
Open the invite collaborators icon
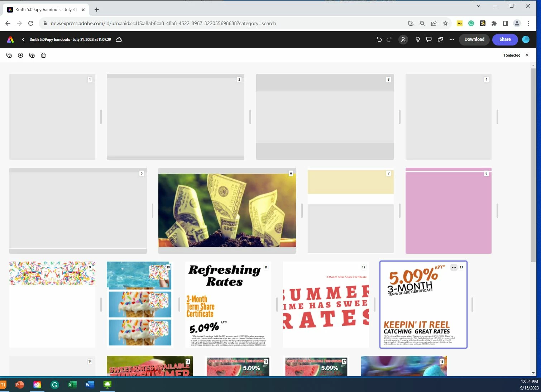(x=403, y=39)
